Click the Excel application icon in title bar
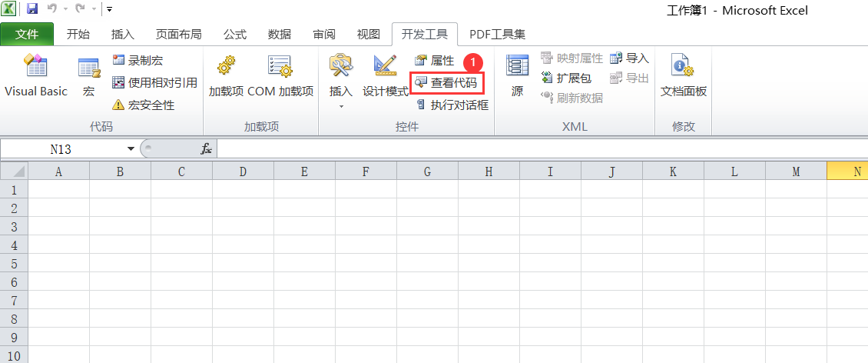 coord(9,9)
